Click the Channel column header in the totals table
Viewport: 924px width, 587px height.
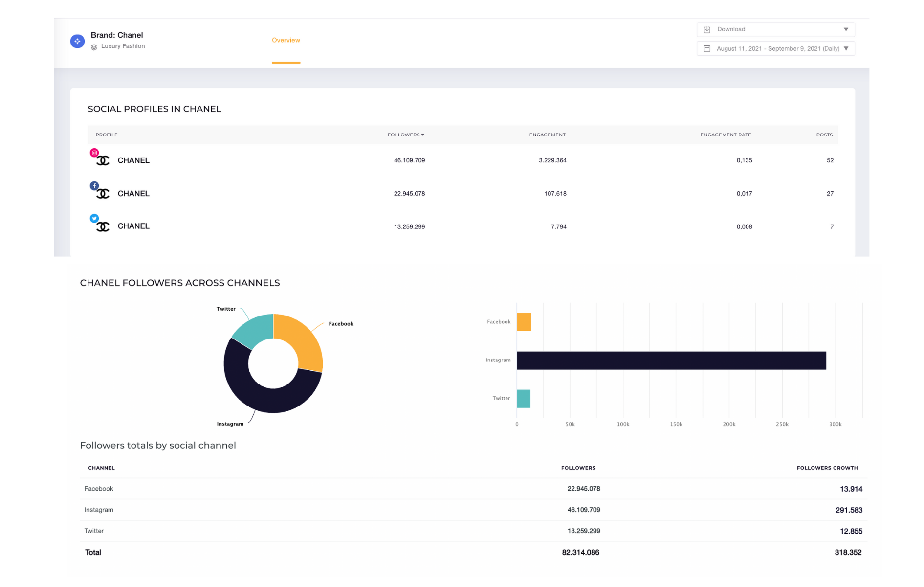[101, 468]
